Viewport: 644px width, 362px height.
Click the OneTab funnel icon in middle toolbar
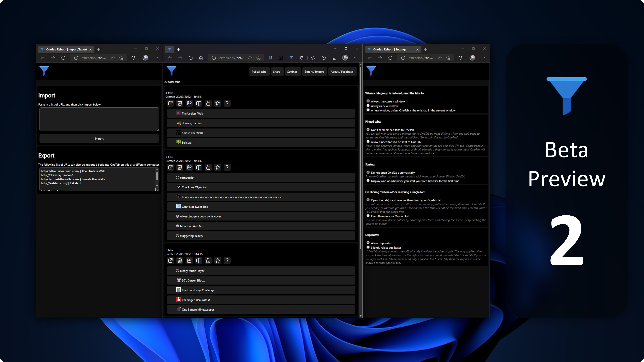pyautogui.click(x=291, y=58)
